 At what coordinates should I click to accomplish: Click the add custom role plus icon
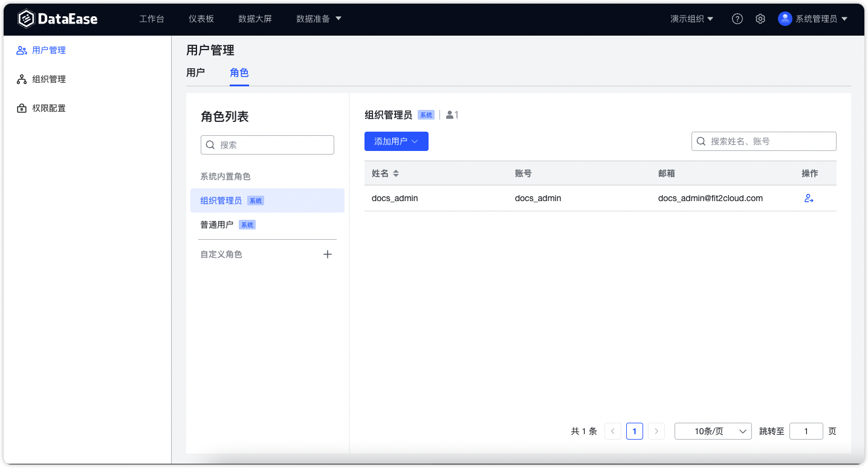tap(327, 254)
